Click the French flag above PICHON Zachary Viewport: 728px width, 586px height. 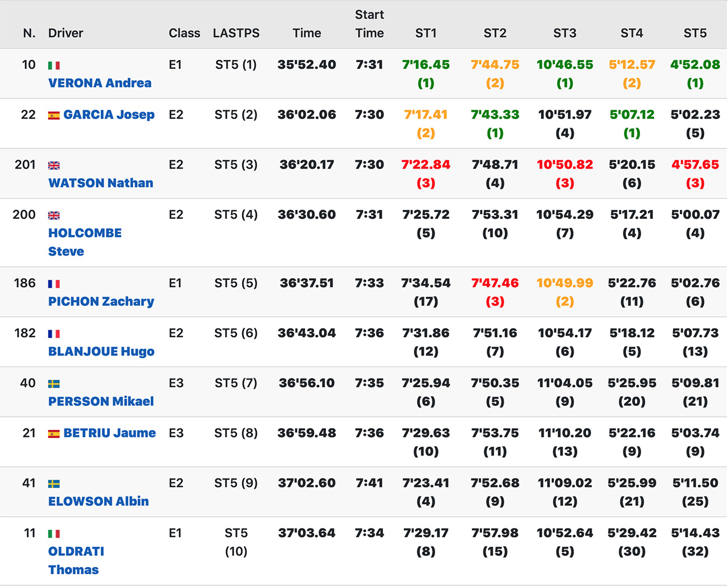54,284
